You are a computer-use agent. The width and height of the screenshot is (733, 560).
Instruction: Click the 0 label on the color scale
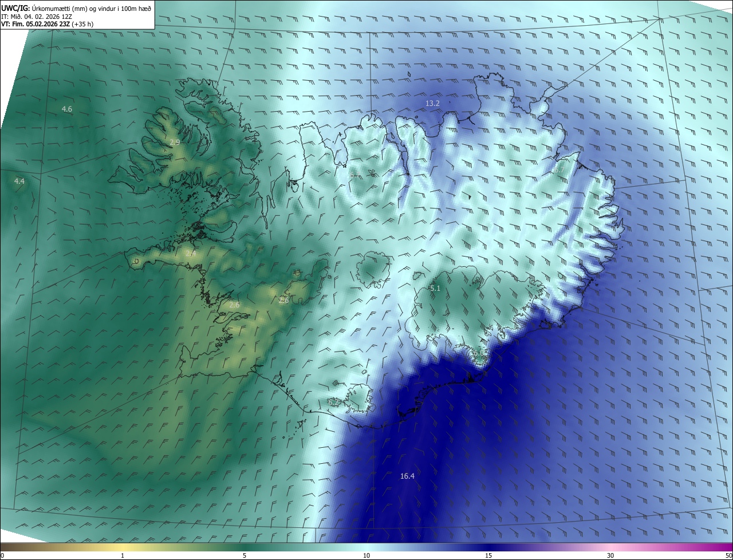pos(2,555)
